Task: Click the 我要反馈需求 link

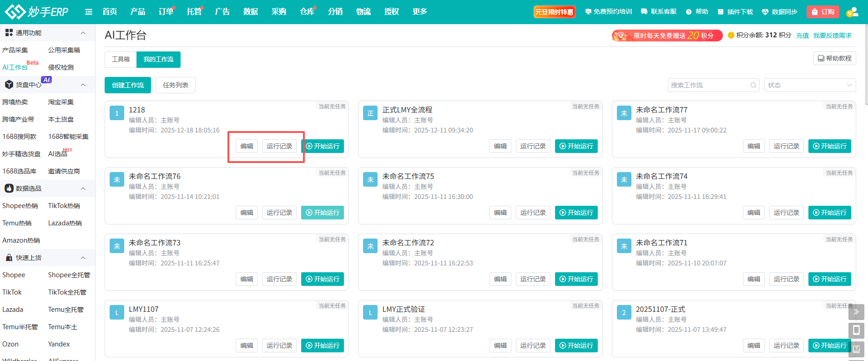Action: coord(833,36)
